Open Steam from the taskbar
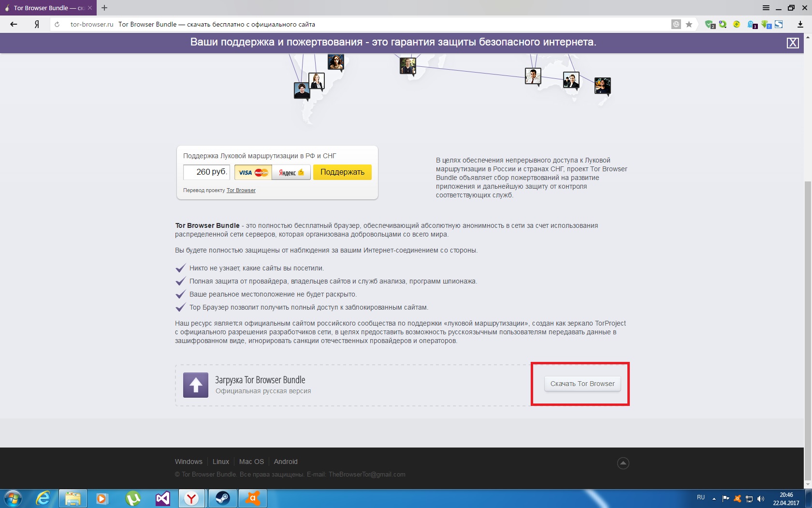The width and height of the screenshot is (812, 508). pyautogui.click(x=223, y=498)
